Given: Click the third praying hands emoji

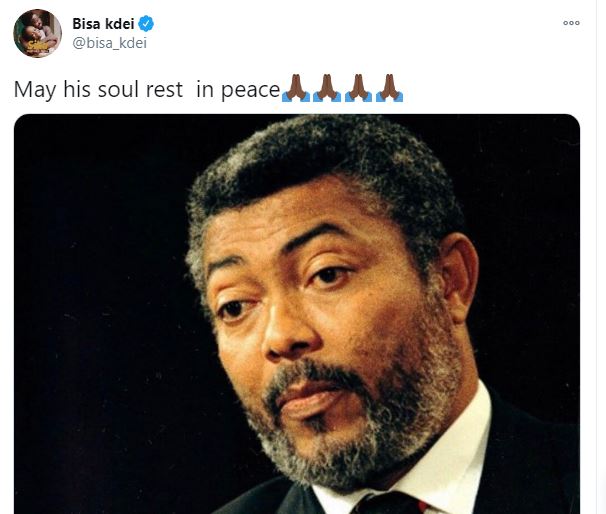Looking at the screenshot, I should point(358,88).
